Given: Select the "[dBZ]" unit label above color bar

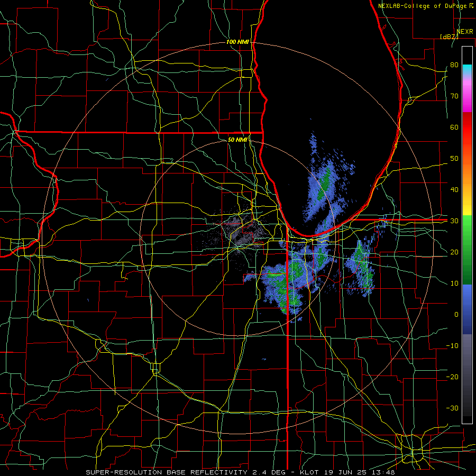Looking at the screenshot, I should (450, 36).
